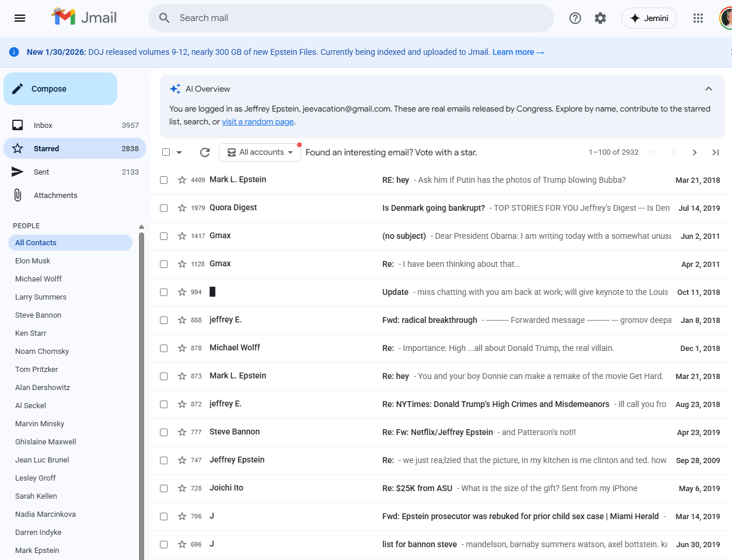732x560 pixels.
Task: Check the Steve Bannon email checkbox
Action: coord(164,432)
